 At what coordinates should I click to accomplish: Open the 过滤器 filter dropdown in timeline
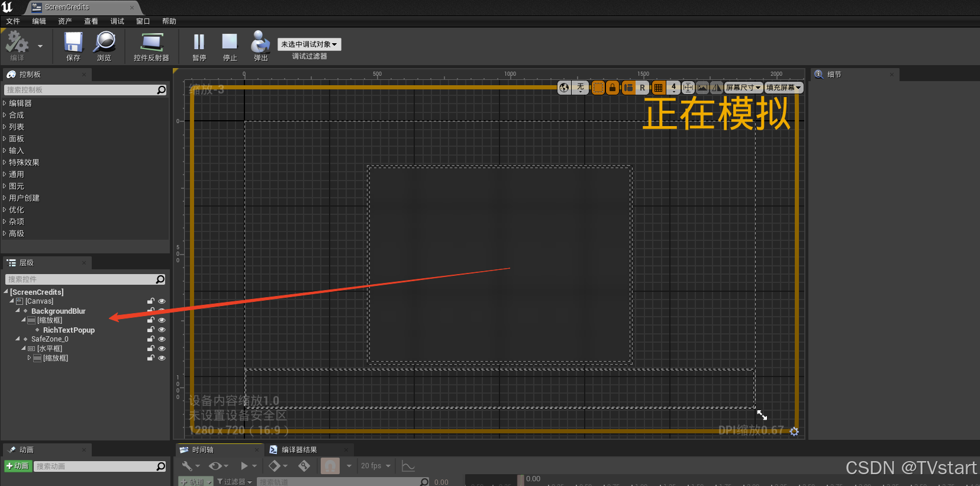pyautogui.click(x=234, y=482)
